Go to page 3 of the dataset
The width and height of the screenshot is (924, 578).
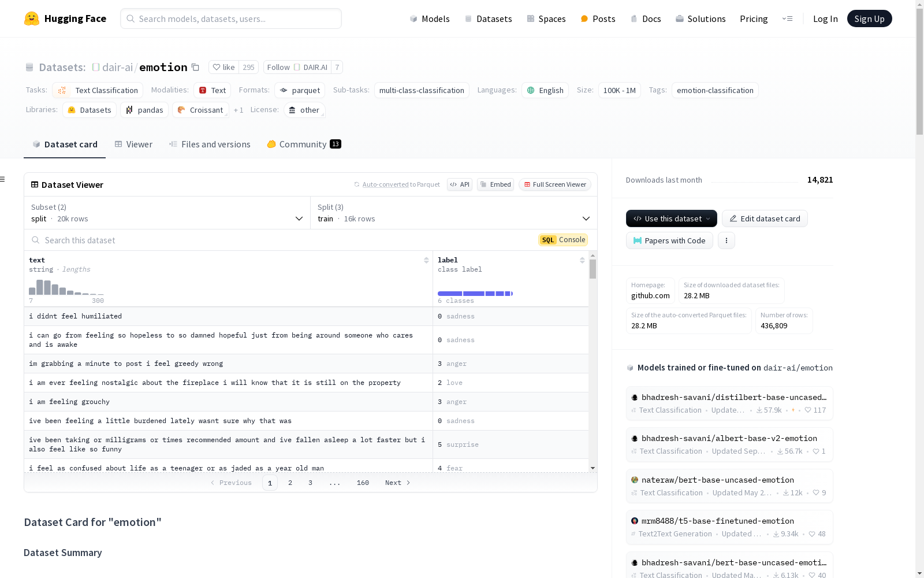[x=310, y=483]
